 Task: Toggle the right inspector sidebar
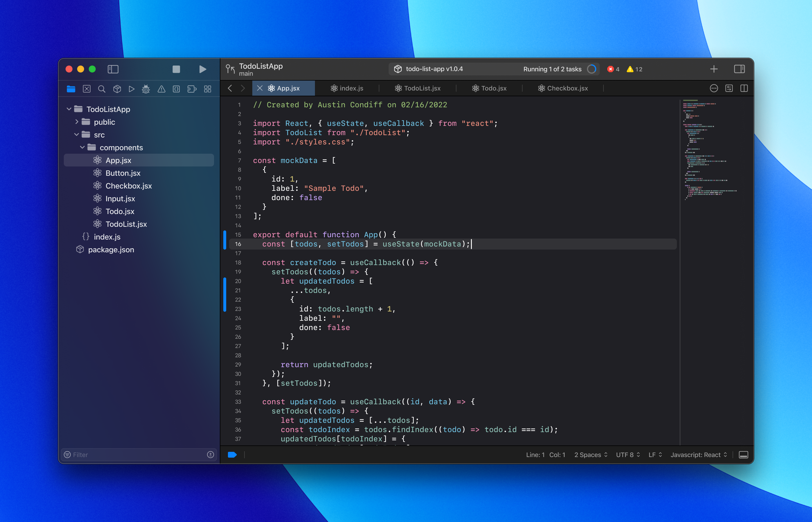pos(739,69)
